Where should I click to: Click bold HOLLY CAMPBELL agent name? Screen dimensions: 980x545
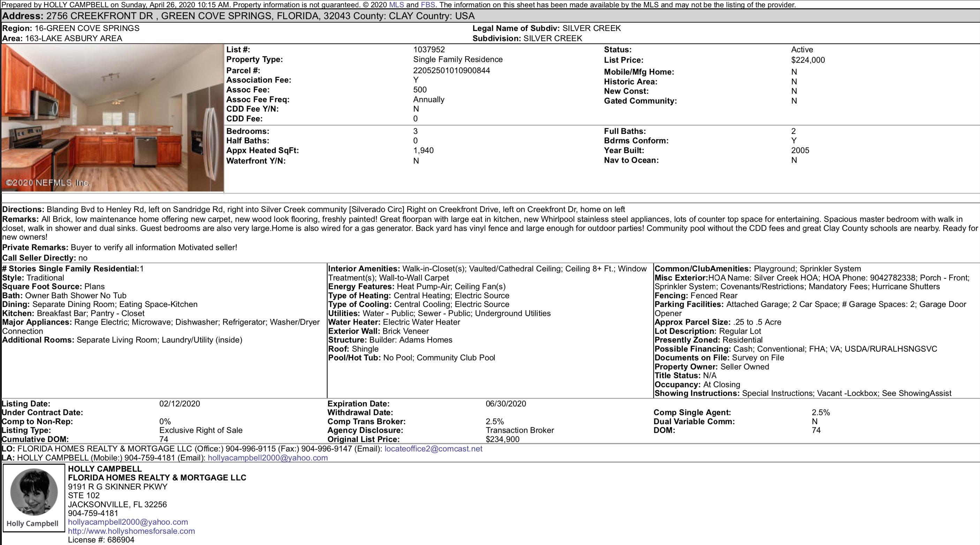pyautogui.click(x=105, y=469)
